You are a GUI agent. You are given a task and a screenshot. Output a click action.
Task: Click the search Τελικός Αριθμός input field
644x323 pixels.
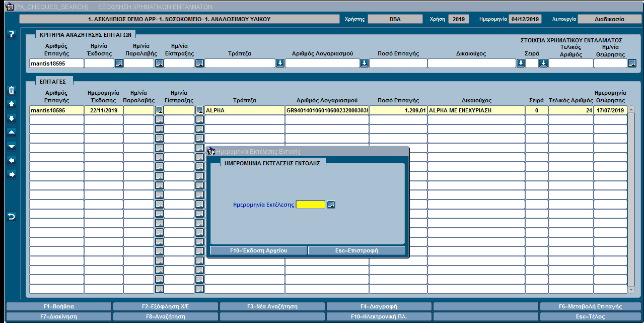(x=571, y=63)
